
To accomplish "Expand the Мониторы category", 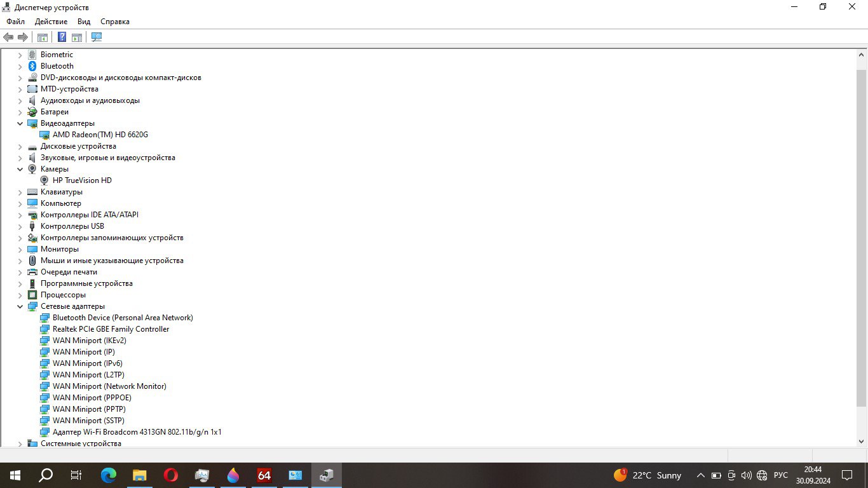I will [20, 249].
